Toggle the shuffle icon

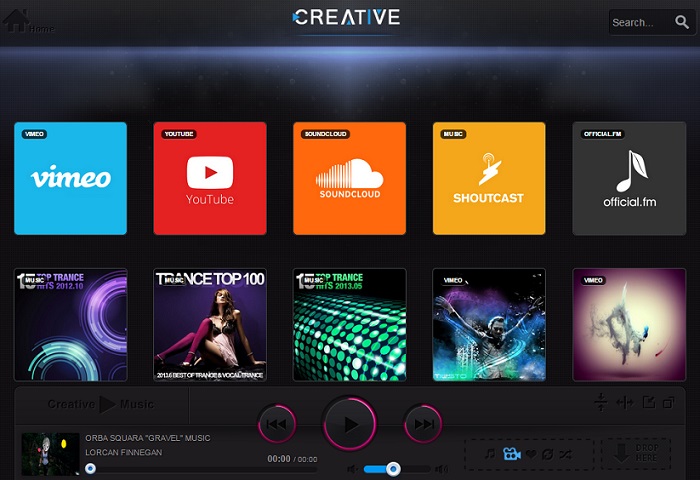click(x=565, y=455)
